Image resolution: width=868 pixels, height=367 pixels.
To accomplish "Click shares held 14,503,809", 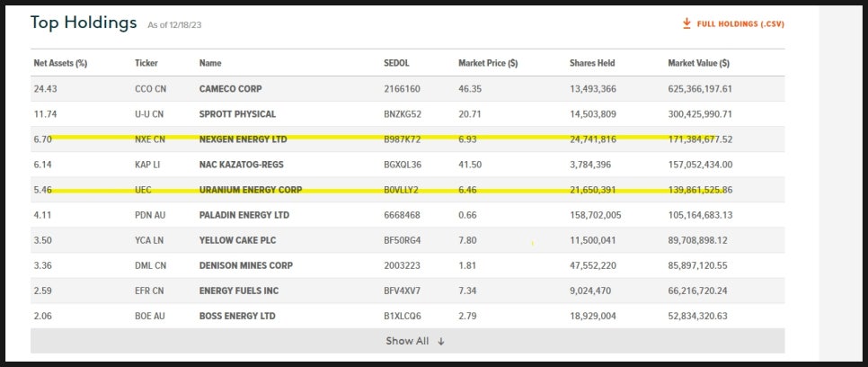I will [x=593, y=114].
